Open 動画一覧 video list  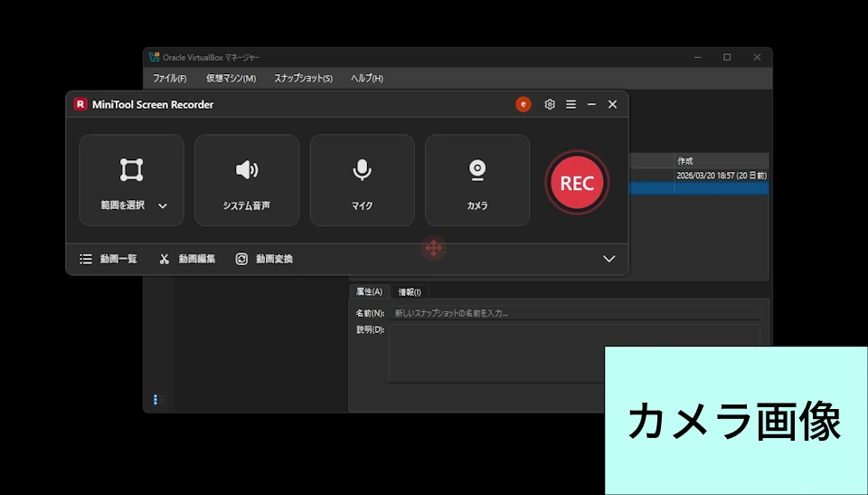click(108, 259)
